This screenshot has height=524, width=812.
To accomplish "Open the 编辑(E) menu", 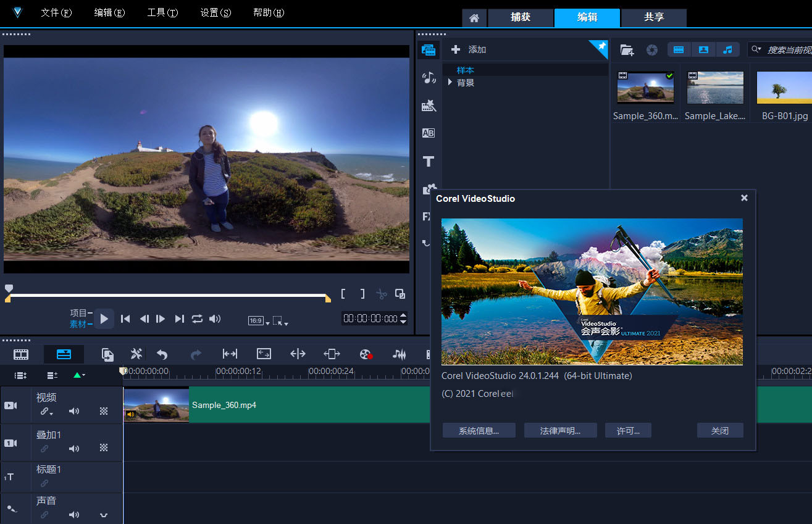I will (x=109, y=13).
